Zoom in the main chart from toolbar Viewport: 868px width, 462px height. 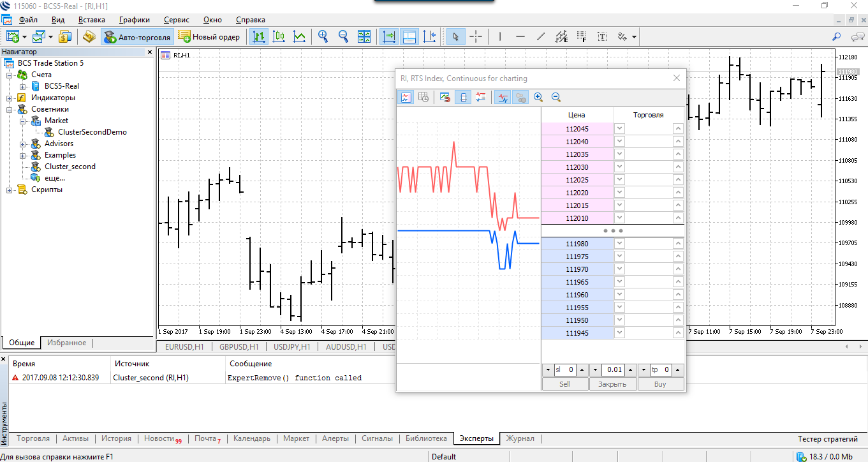pyautogui.click(x=323, y=36)
